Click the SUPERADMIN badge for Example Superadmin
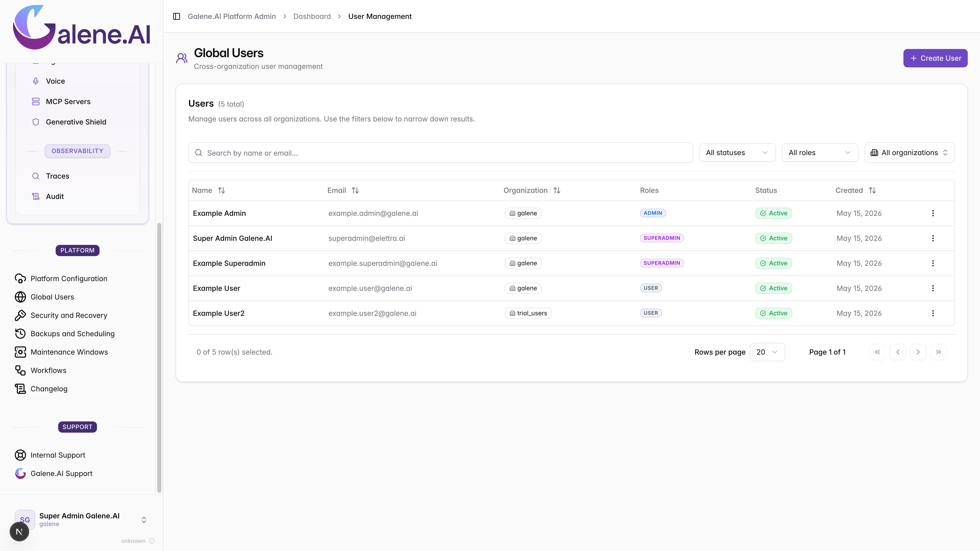Screen dimensions: 980x551 pos(662,263)
